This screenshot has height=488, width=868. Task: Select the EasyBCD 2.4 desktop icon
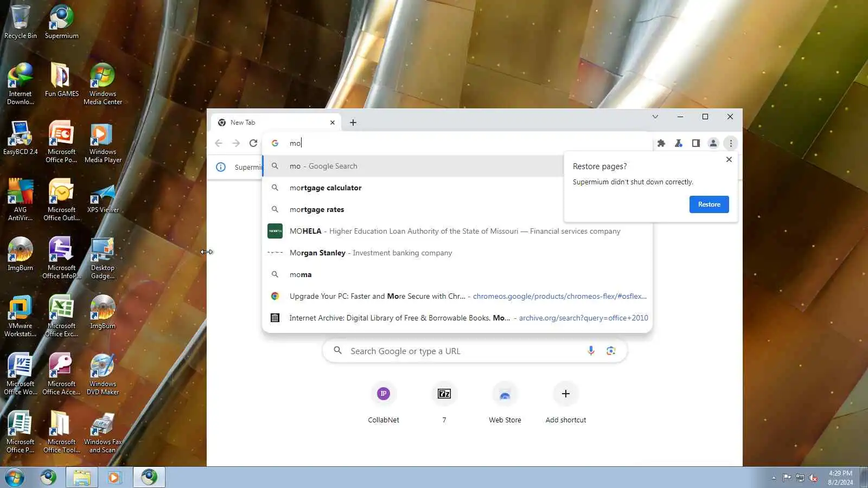tap(21, 138)
